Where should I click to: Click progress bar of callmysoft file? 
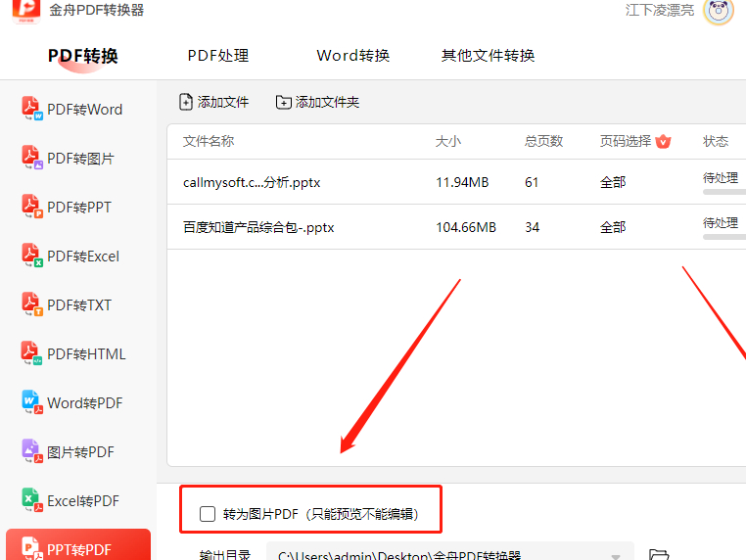[x=723, y=192]
